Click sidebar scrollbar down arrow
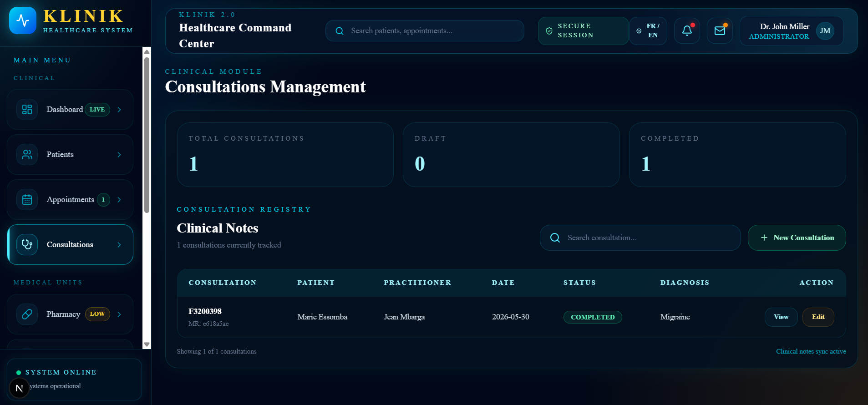This screenshot has height=405, width=868. tap(147, 345)
